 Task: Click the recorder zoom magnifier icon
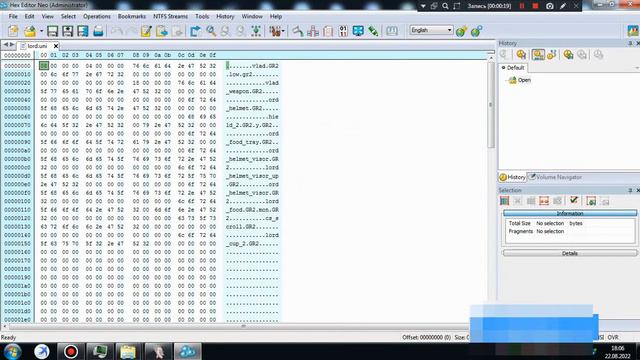tap(445, 6)
